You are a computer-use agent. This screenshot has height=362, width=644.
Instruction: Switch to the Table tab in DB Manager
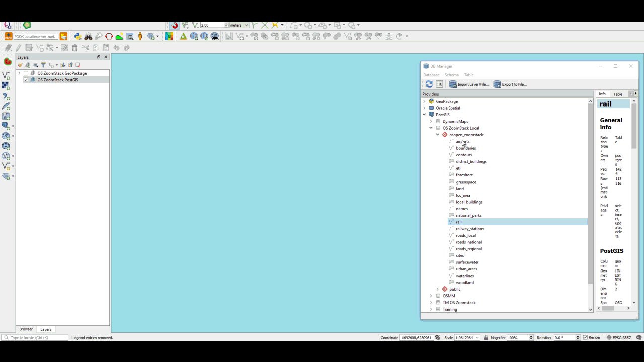[618, 94]
